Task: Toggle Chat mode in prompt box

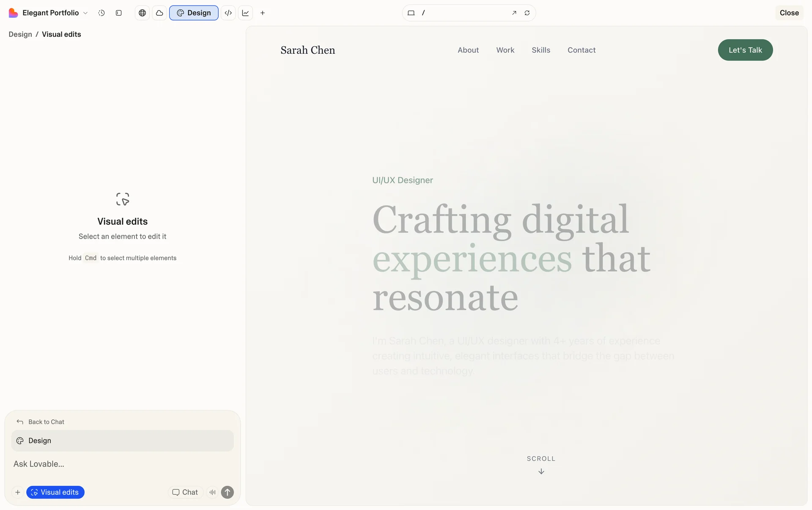Action: coord(185,492)
